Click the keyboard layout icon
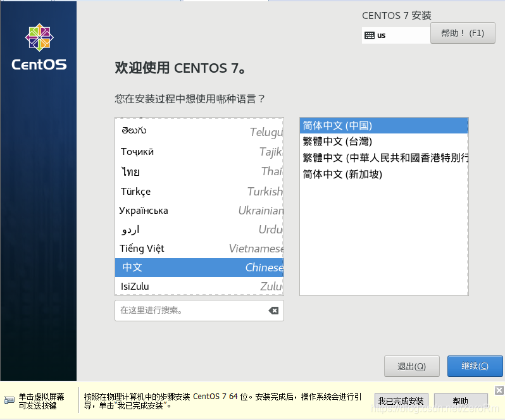505x420 pixels. 369,35
